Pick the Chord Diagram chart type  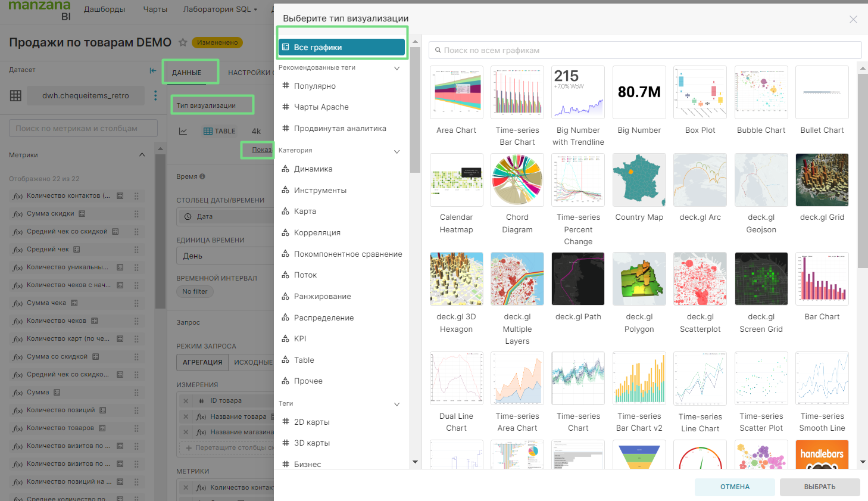[517, 180]
